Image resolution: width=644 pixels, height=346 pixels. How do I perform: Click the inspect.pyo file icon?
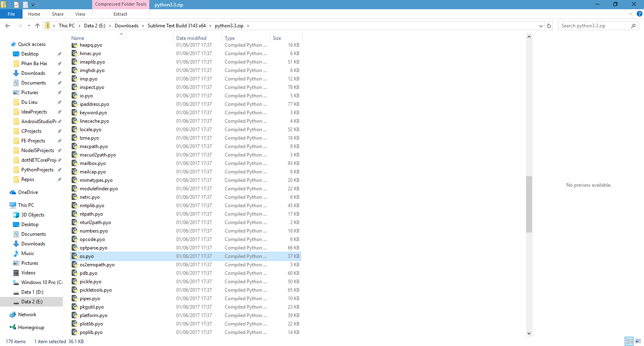pyautogui.click(x=74, y=87)
